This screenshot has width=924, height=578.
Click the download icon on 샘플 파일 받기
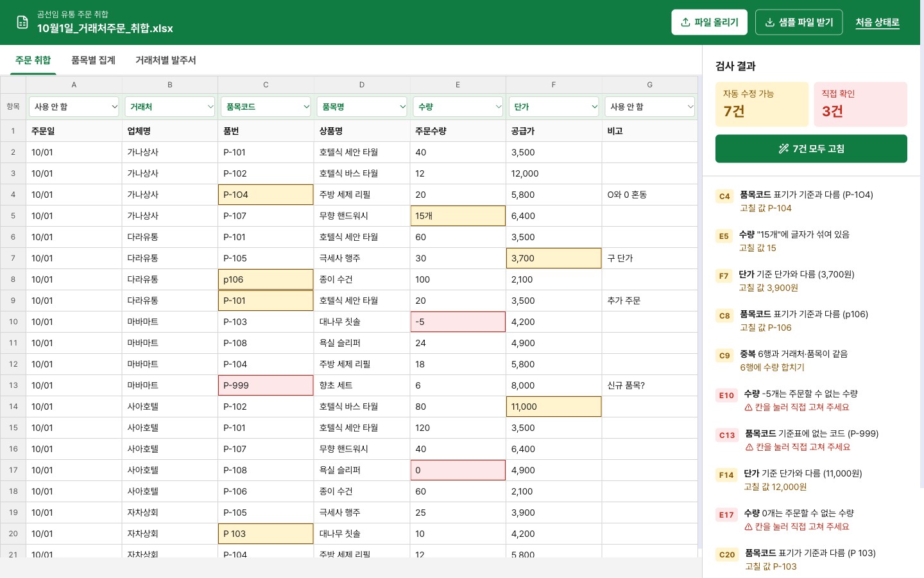(x=769, y=22)
